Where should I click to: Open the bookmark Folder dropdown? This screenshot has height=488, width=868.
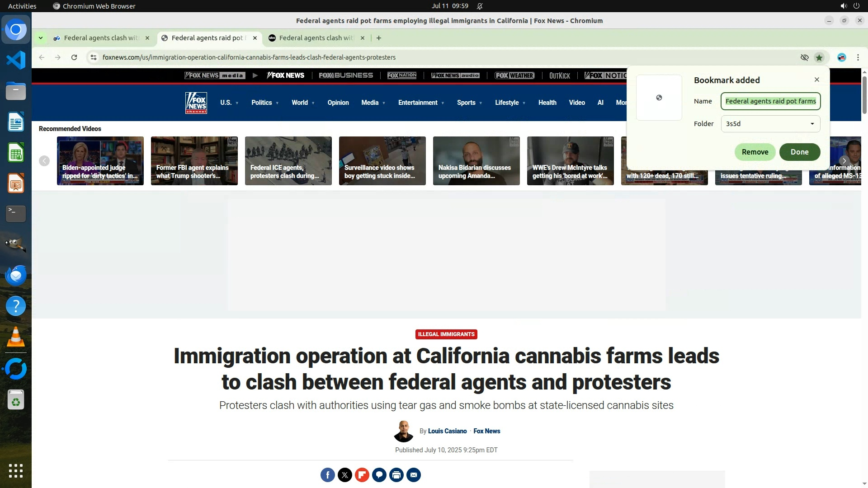(x=770, y=124)
